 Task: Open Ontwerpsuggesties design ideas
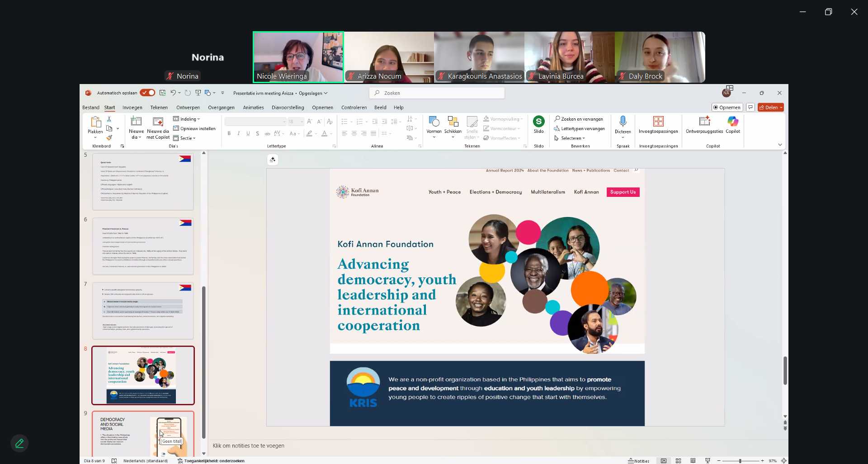click(704, 122)
